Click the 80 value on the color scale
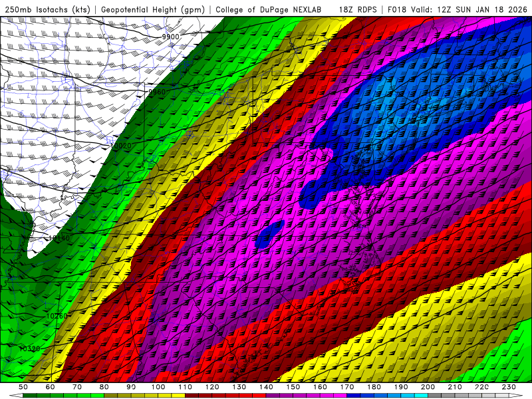This screenshot has width=532, height=399. point(104,387)
